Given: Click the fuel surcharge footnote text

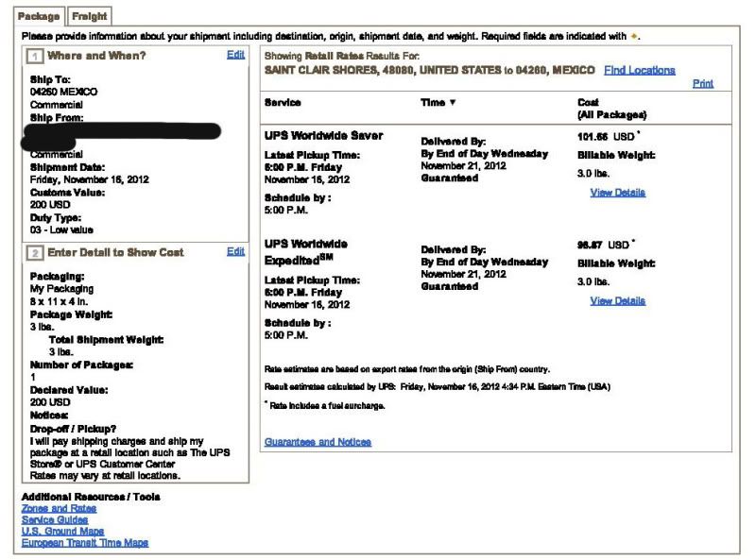Looking at the screenshot, I should [x=327, y=406].
